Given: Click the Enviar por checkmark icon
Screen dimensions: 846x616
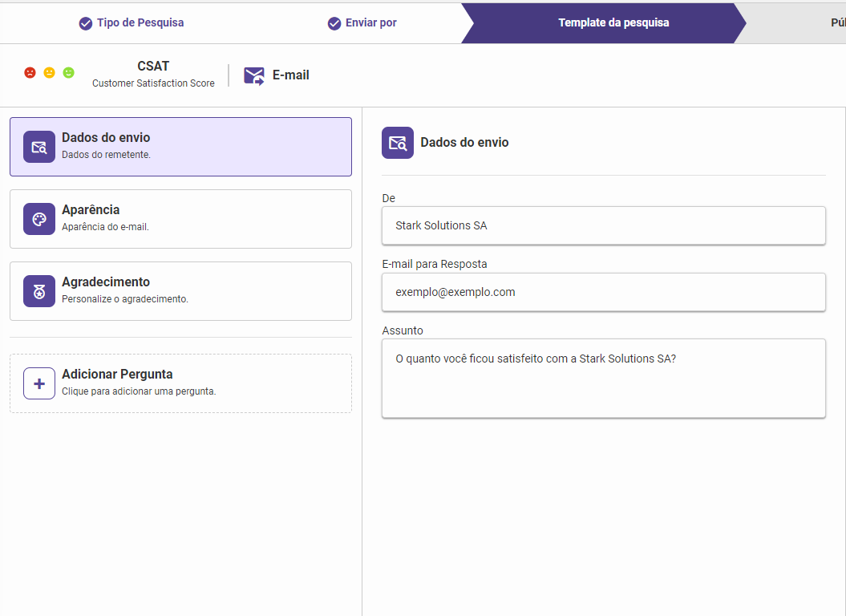Looking at the screenshot, I should tap(334, 23).
